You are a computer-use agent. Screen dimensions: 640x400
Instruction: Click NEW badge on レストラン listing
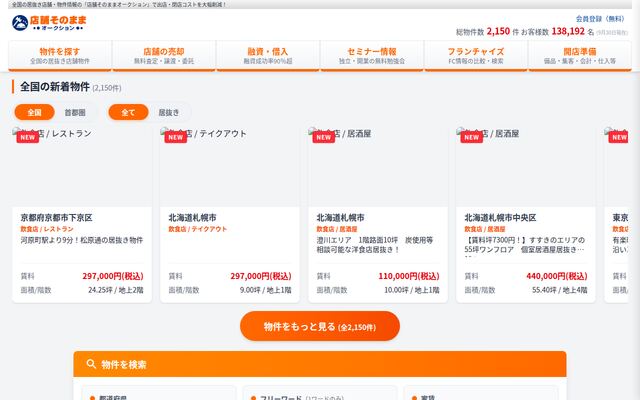coord(28,138)
